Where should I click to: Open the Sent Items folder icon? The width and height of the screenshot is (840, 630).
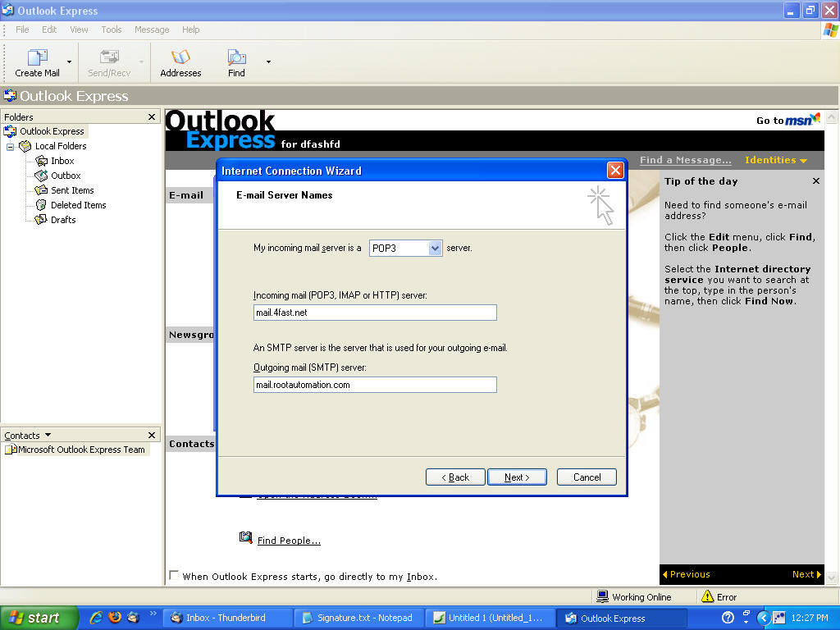click(x=41, y=190)
